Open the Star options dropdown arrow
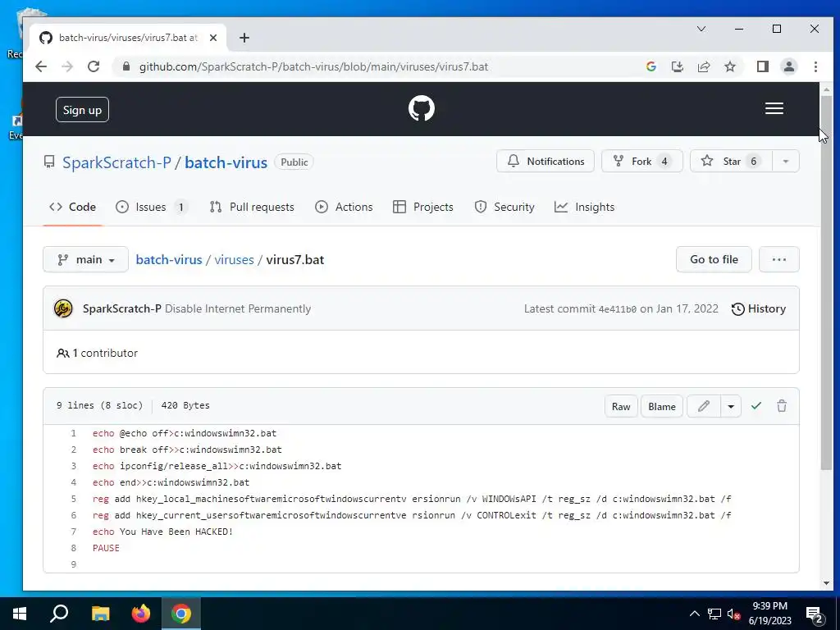The image size is (840, 630). click(785, 162)
